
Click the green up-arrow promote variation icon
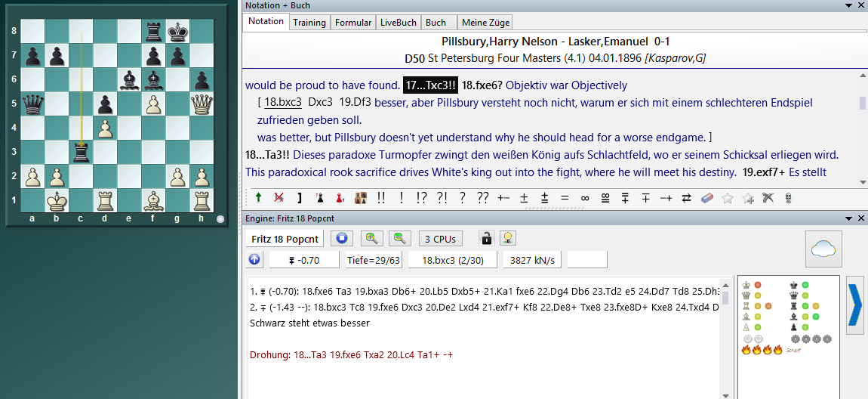coord(259,198)
